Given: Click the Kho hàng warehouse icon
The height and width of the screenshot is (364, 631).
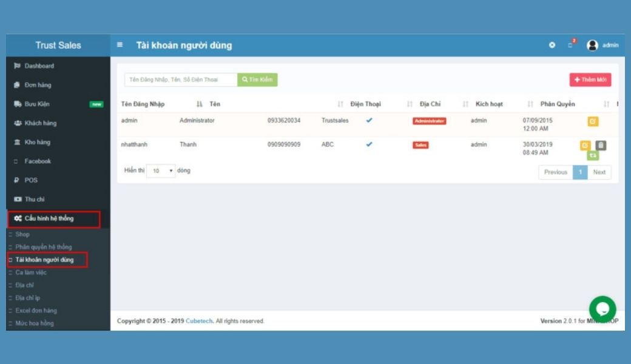Looking at the screenshot, I should [18, 142].
